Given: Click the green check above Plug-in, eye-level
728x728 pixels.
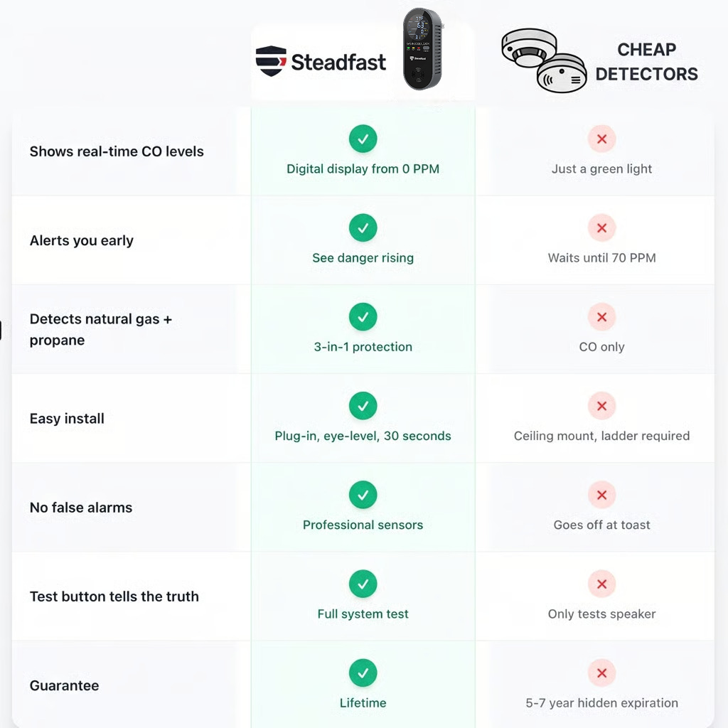Looking at the screenshot, I should pyautogui.click(x=363, y=406).
